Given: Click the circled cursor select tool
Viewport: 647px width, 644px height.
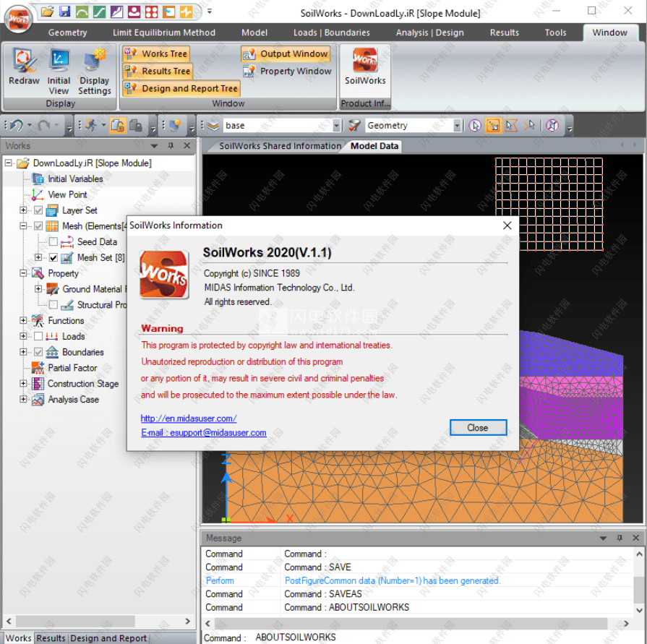Looking at the screenshot, I should pyautogui.click(x=475, y=125).
